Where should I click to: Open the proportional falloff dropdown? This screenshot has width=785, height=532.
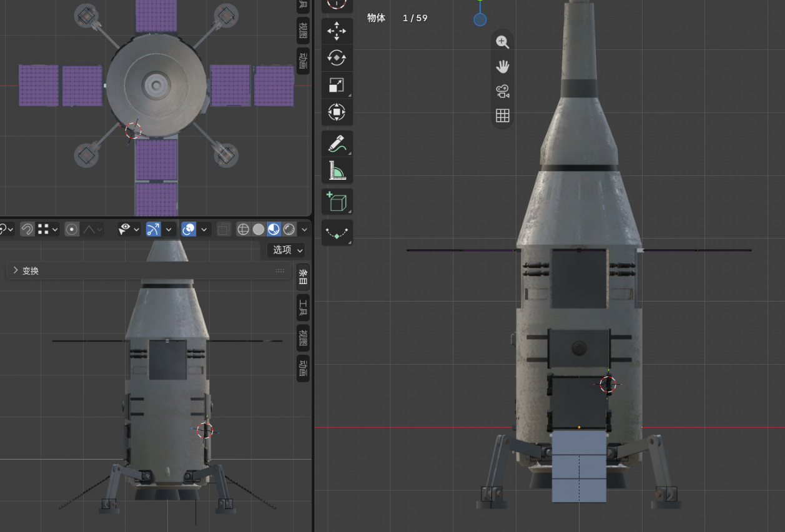pos(91,229)
